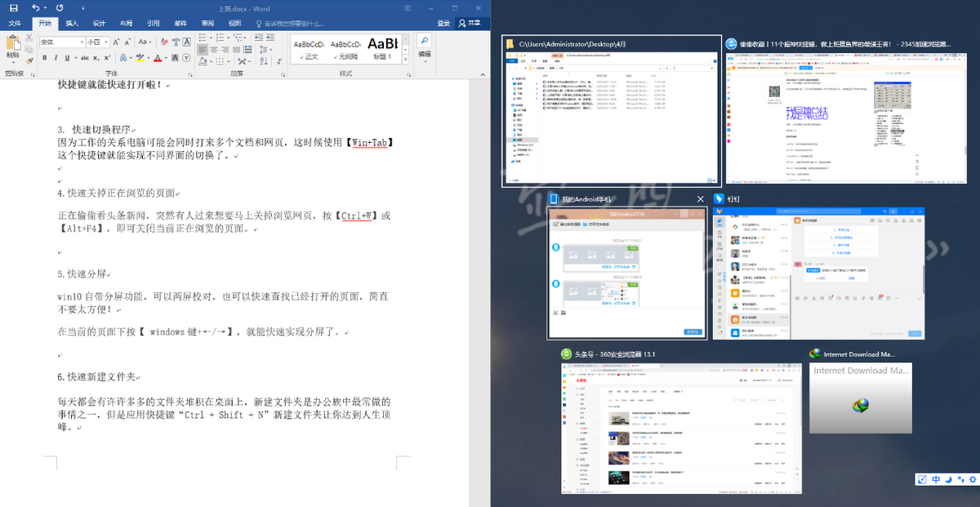This screenshot has width=980, height=507.
Task: Open the Font dialog launcher
Action: pyautogui.click(x=190, y=74)
